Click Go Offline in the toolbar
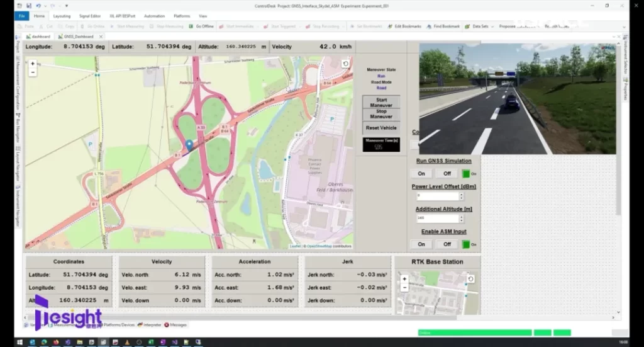Viewport: 644px width, 347px height. pyautogui.click(x=201, y=26)
